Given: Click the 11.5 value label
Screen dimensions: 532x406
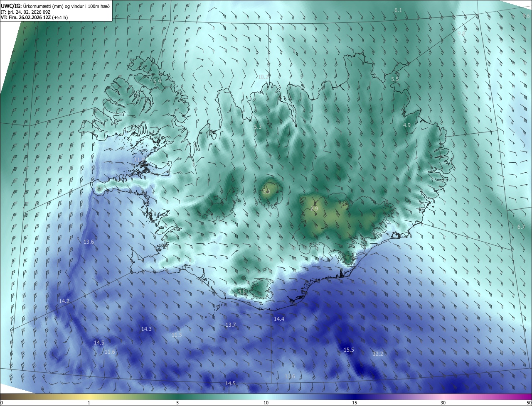Looking at the screenshot, I should pyautogui.click(x=177, y=335).
